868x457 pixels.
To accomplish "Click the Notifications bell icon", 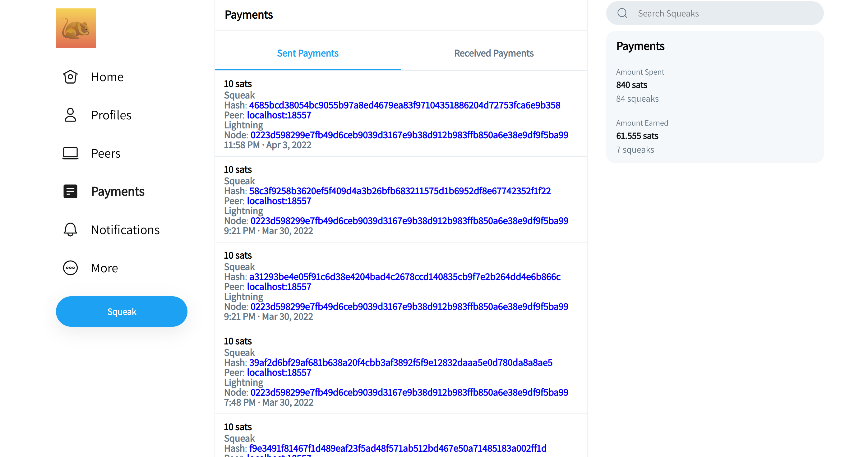I will [71, 229].
